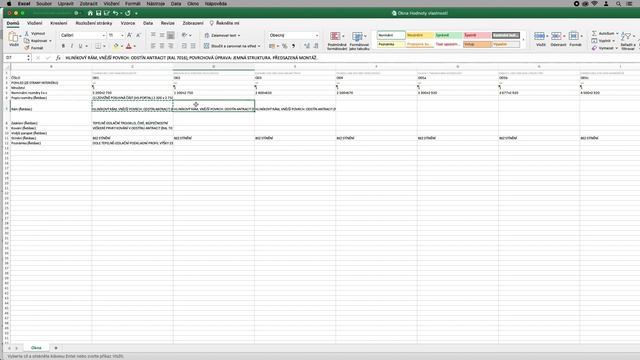640x360 pixels.
Task: Apply comma style number format
Action: [293, 46]
